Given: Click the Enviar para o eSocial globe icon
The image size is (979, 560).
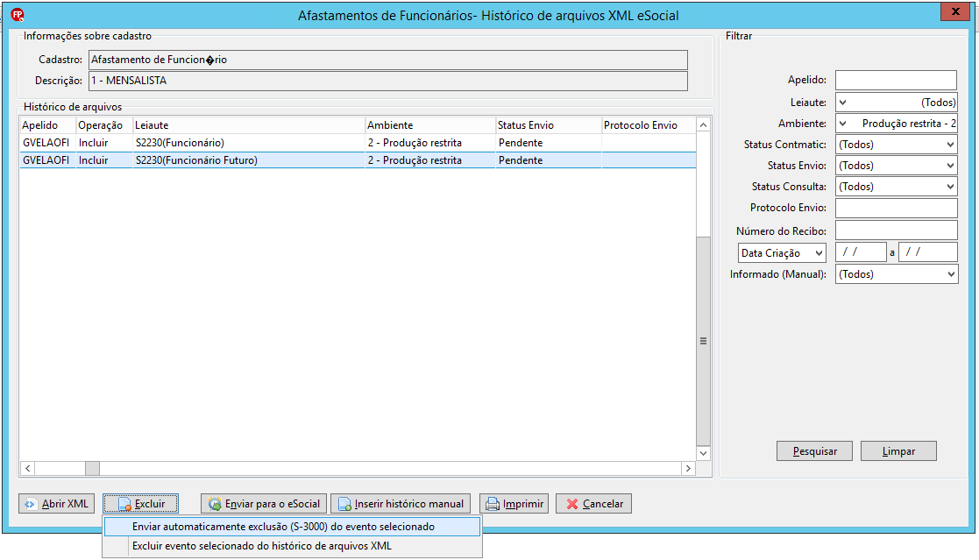Looking at the screenshot, I should (x=215, y=504).
